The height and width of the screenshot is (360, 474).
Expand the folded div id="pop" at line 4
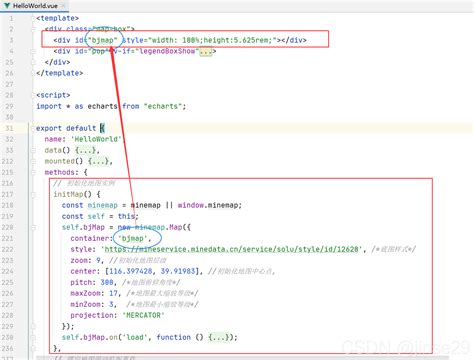click(x=33, y=51)
